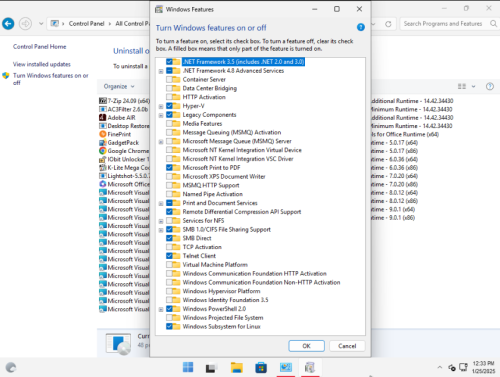Expand the Windows PowerShell 2.0 node

click(x=161, y=309)
